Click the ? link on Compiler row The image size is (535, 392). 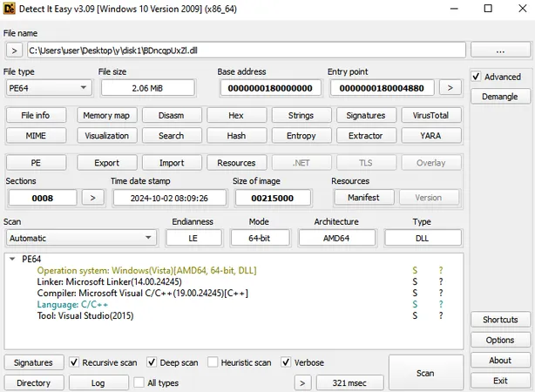coord(441,293)
